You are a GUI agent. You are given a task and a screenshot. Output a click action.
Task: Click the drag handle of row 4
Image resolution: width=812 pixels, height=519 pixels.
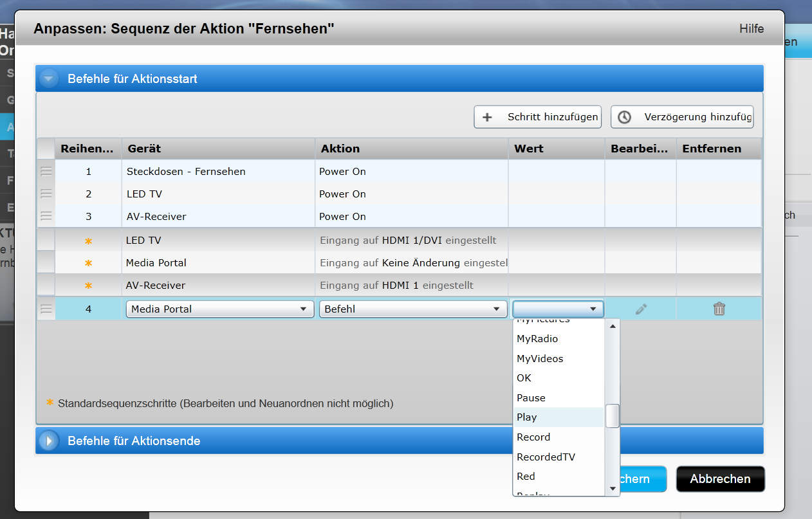[x=46, y=309]
